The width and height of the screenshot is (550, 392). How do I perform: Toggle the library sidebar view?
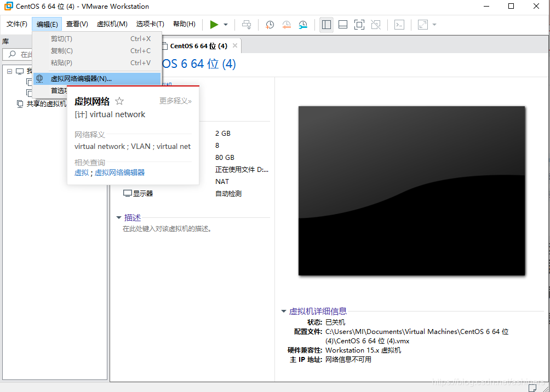(x=326, y=25)
